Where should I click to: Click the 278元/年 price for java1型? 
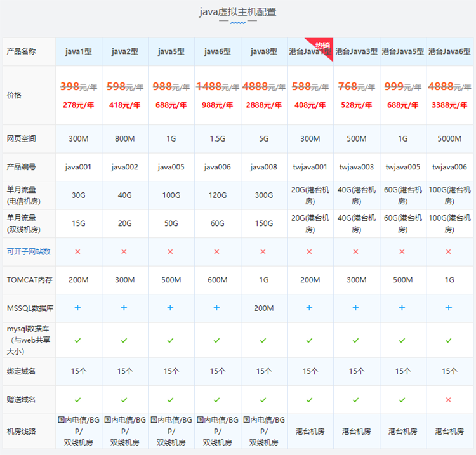pos(78,105)
